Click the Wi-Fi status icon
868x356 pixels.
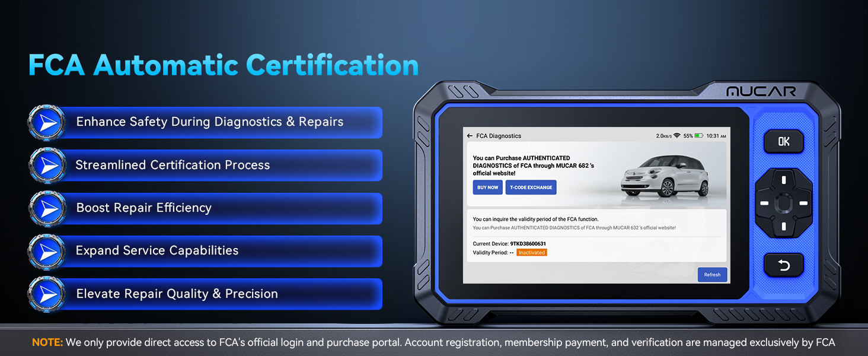[x=676, y=136]
